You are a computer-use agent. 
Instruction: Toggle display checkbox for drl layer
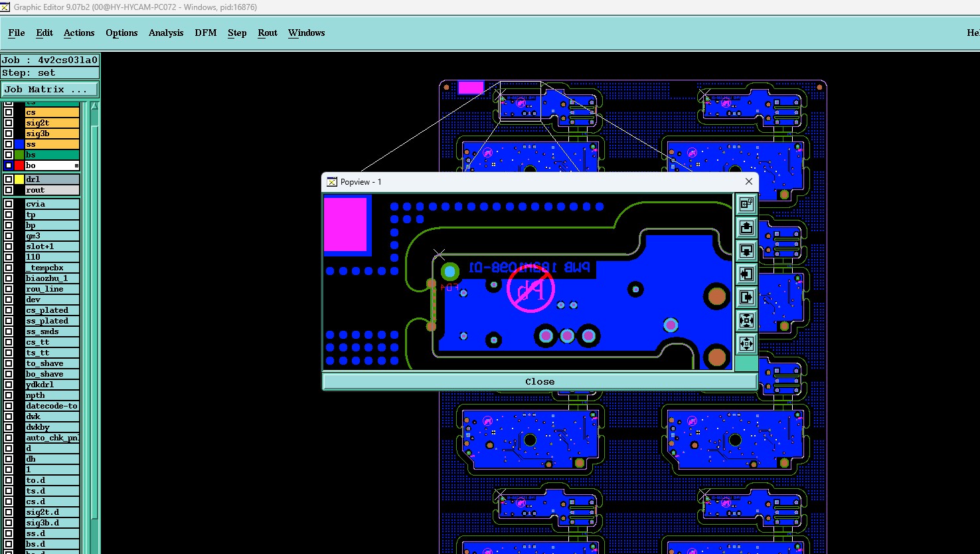pyautogui.click(x=9, y=179)
